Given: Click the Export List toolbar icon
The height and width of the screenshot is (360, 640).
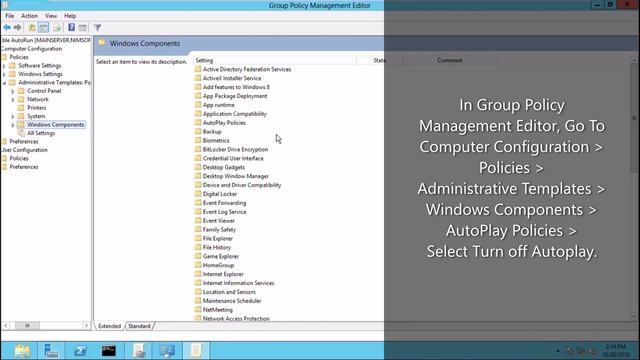Looking at the screenshot, I should coord(57,28).
